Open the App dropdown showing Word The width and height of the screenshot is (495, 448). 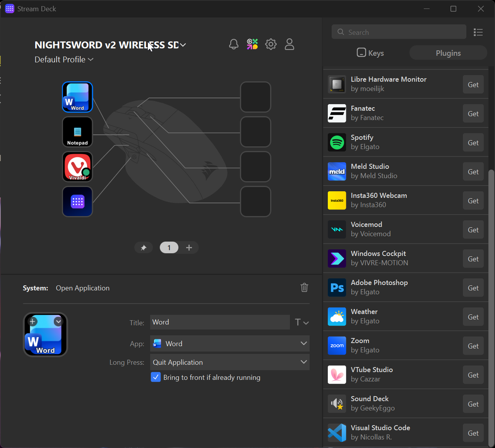pyautogui.click(x=230, y=343)
